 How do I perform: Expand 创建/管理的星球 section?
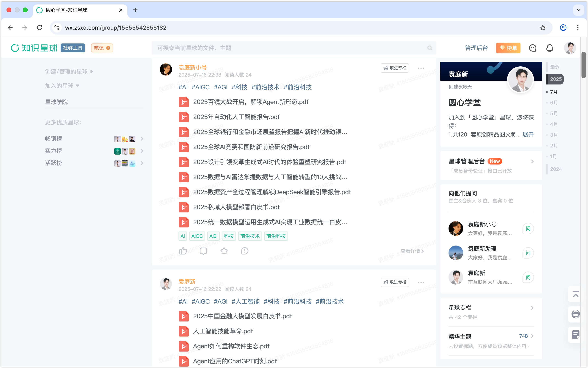tap(69, 71)
